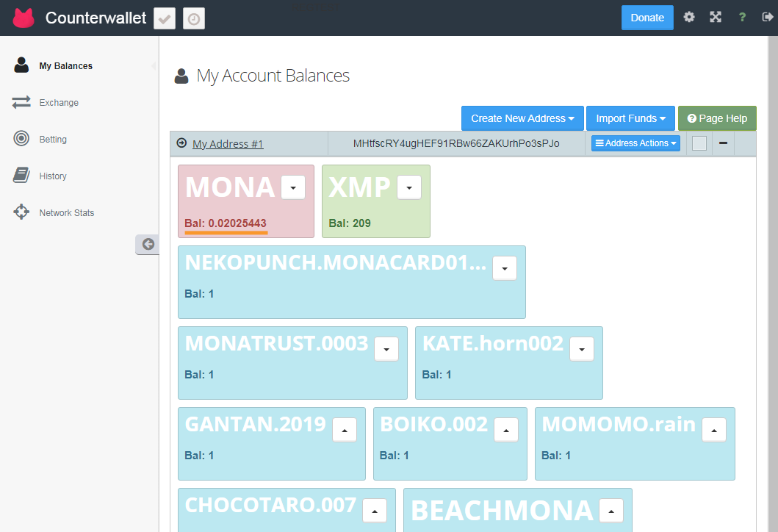Collapse My Address #1 with minus button

pyautogui.click(x=723, y=143)
